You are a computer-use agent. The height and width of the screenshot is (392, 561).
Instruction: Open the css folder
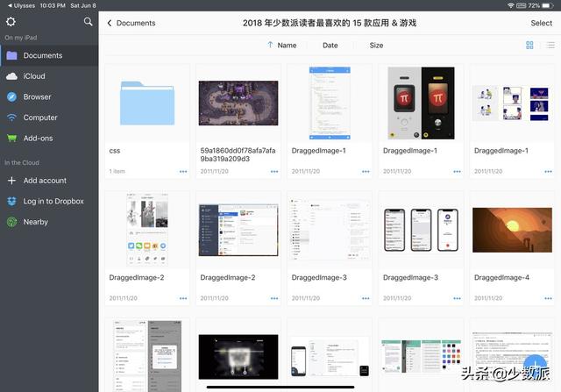pyautogui.click(x=147, y=103)
